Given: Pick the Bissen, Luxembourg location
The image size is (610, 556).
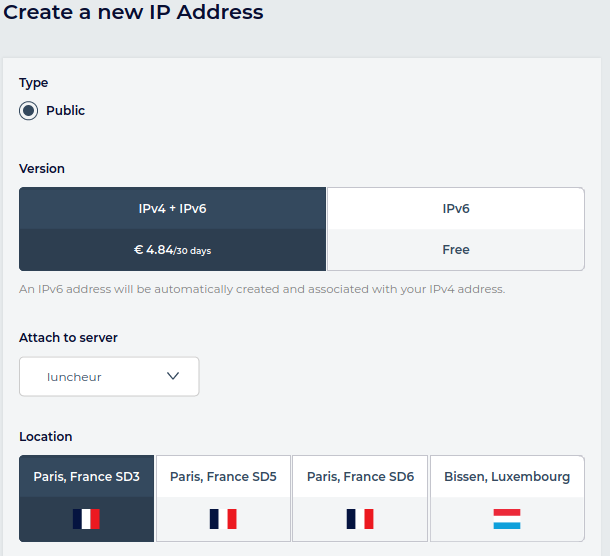Looking at the screenshot, I should coord(507,477).
